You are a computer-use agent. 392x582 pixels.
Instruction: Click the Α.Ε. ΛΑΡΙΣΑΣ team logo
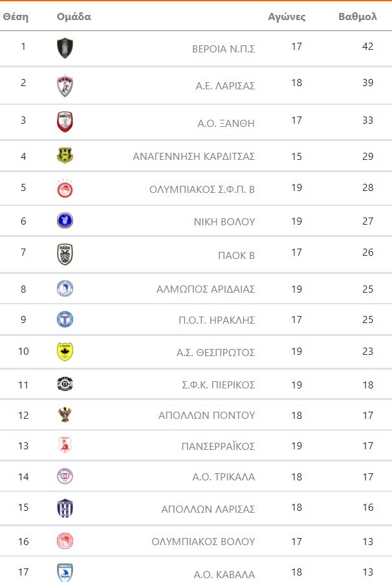65,85
